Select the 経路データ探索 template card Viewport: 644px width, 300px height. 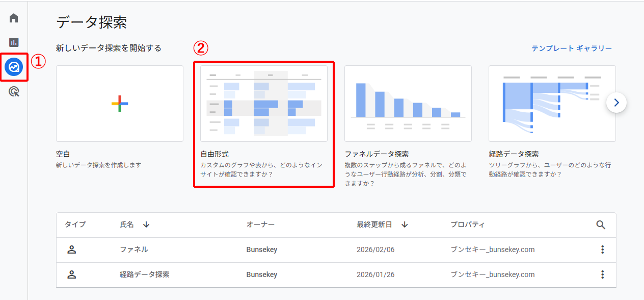(x=552, y=103)
